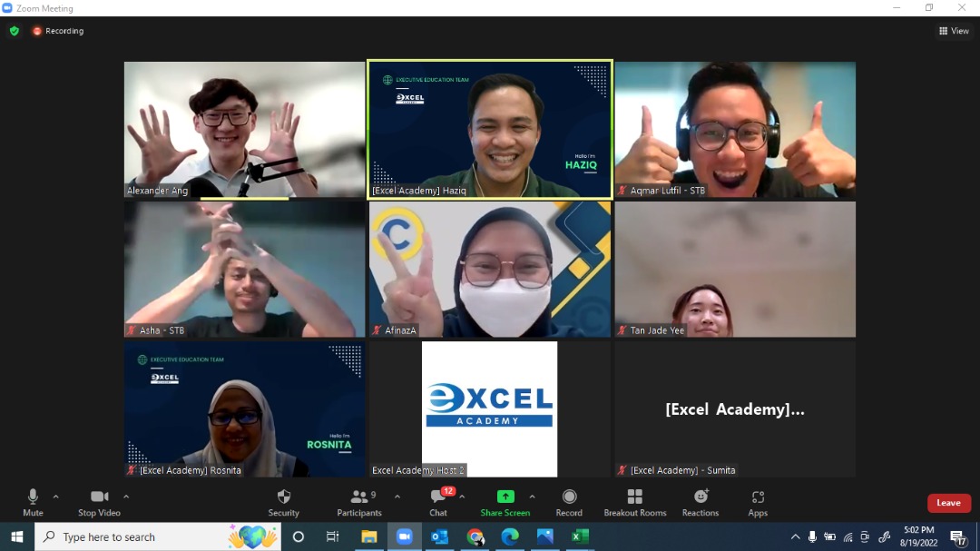This screenshot has height=551, width=980.
Task: Open the View layout menu
Action: [954, 31]
